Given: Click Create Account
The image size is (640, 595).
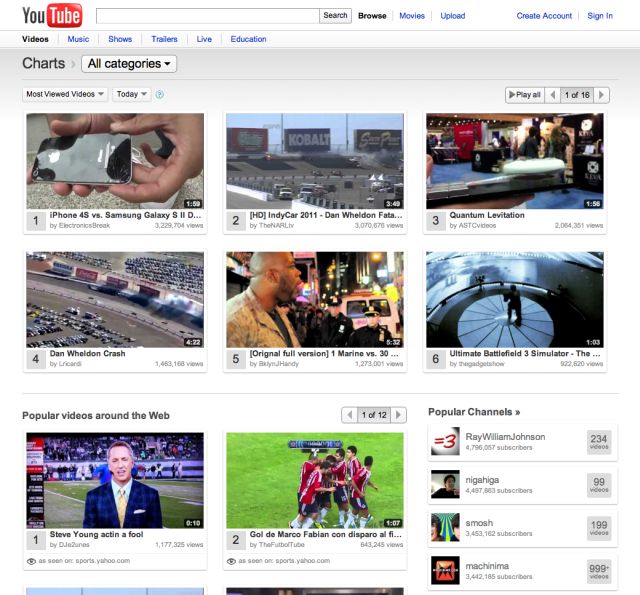Looking at the screenshot, I should (x=544, y=16).
